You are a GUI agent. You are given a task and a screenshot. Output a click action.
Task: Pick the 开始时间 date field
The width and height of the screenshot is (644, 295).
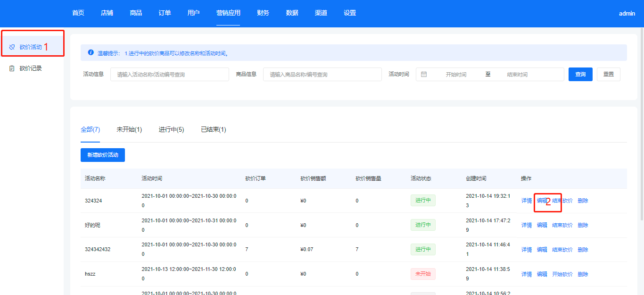[456, 75]
